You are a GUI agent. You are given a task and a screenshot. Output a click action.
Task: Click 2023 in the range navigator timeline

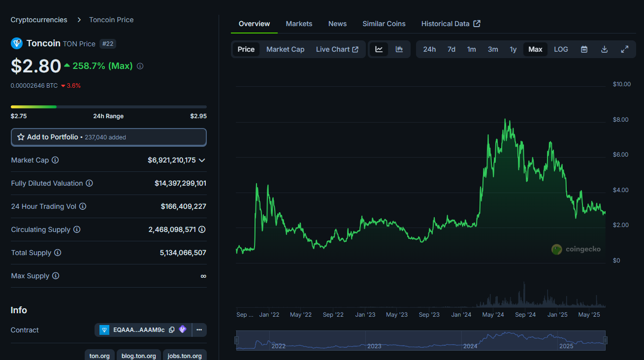click(374, 346)
